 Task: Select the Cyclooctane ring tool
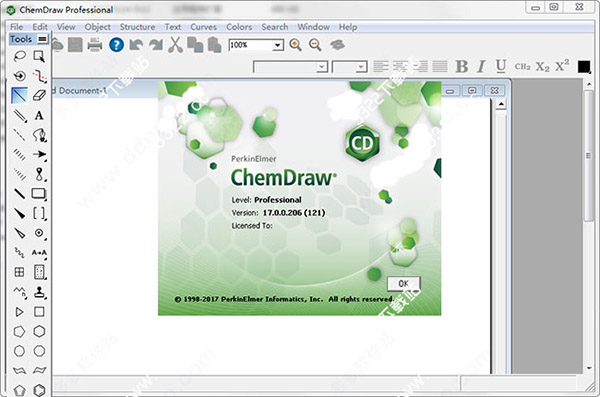39,351
